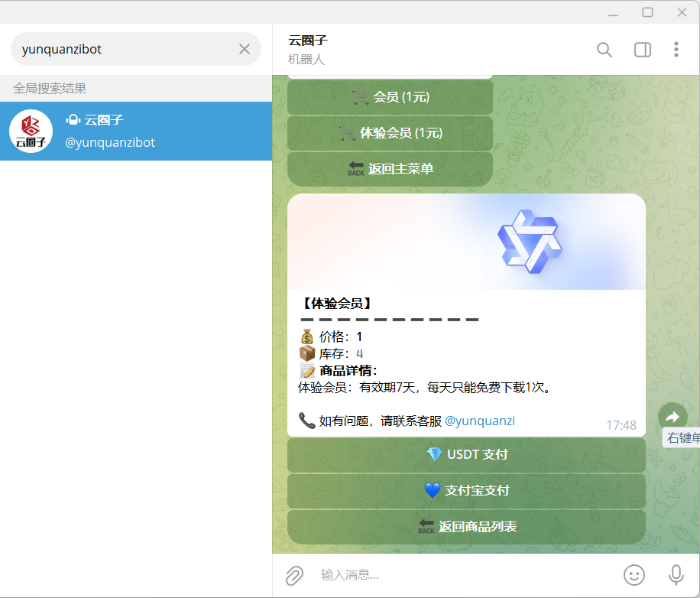Click the 返回主菜单 button
The height and width of the screenshot is (598, 700).
coord(390,169)
